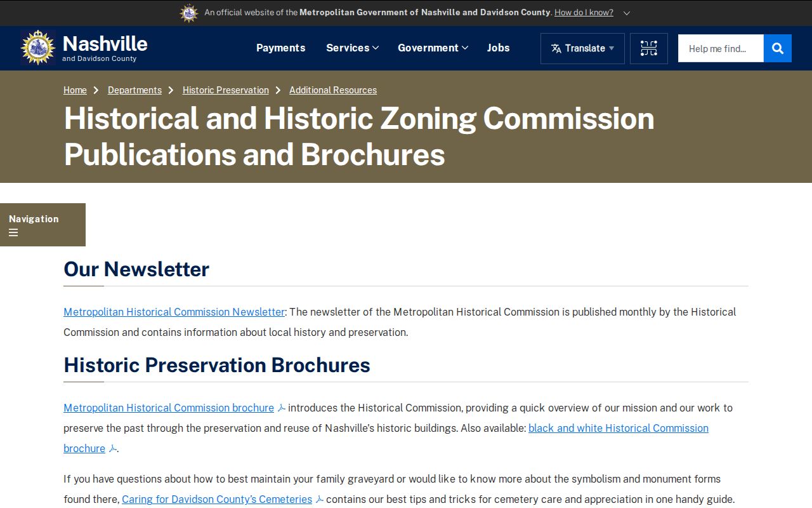Click the Nashville metro seal logo
Viewport: 812px width, 508px height.
(38, 48)
